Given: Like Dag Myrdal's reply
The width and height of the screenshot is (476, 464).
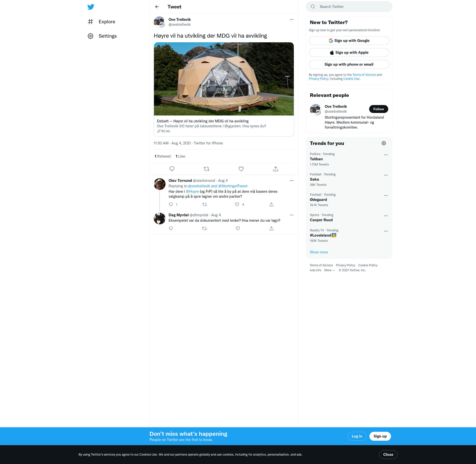Looking at the screenshot, I should tap(238, 228).
